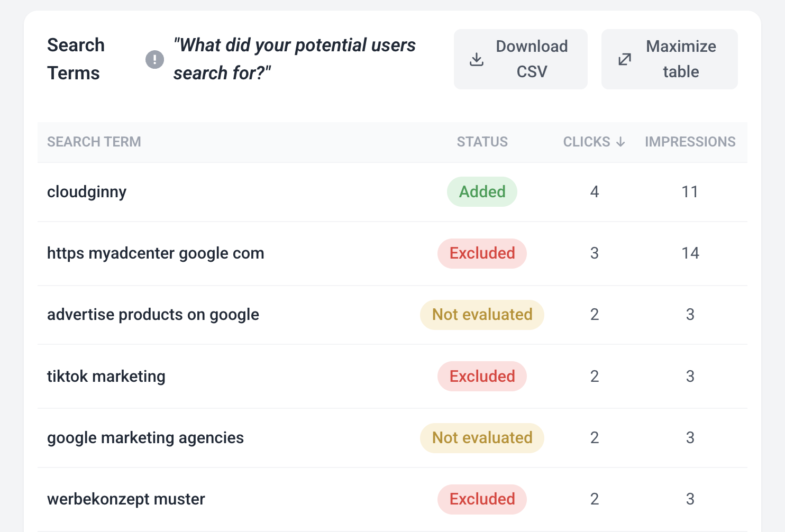Select the https myadcenter google com term
The height and width of the screenshot is (532, 785).
(x=156, y=253)
